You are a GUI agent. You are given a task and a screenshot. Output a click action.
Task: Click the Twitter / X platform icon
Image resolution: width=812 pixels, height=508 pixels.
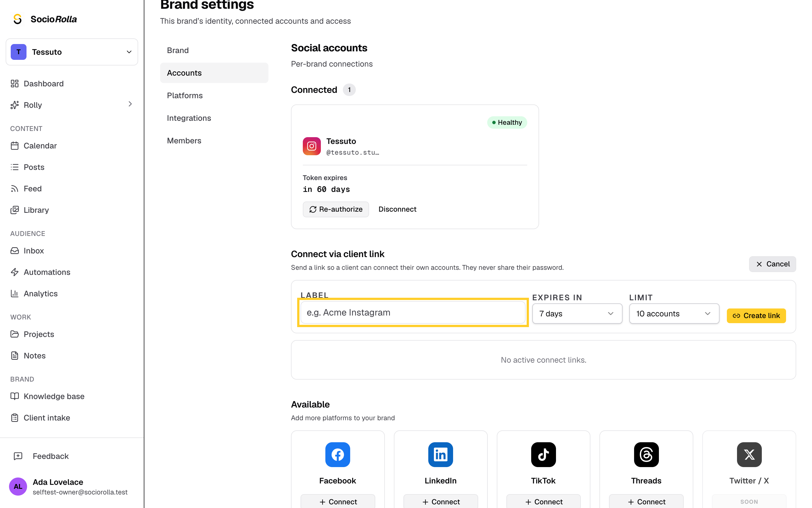[x=749, y=455]
